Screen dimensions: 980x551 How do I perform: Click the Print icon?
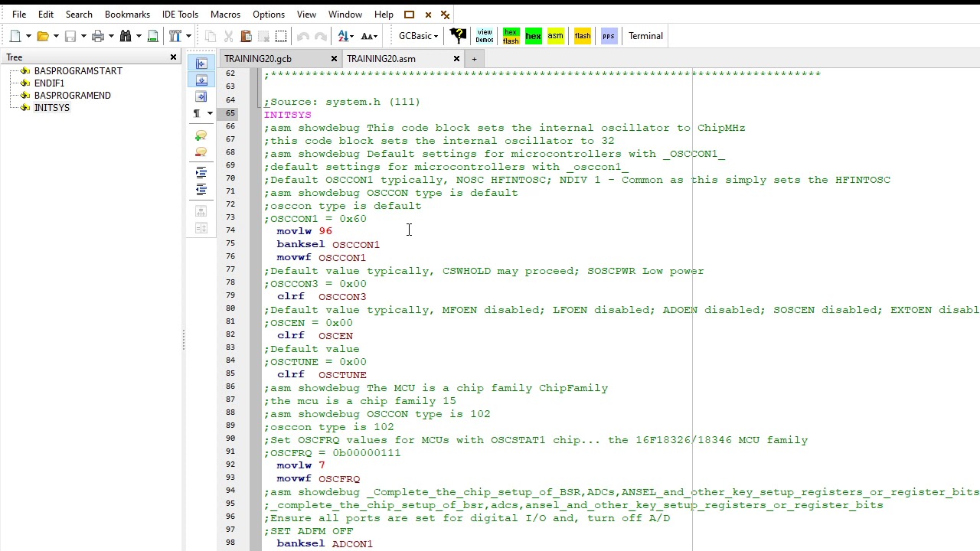pyautogui.click(x=98, y=36)
